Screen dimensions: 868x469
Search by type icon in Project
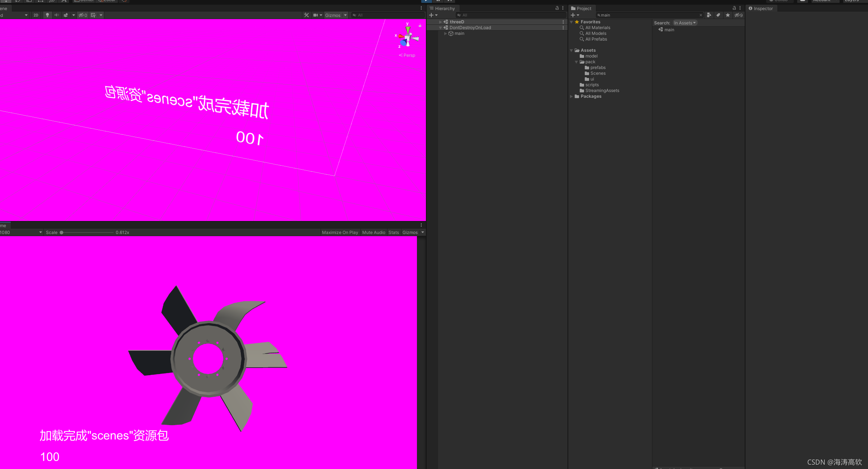709,15
